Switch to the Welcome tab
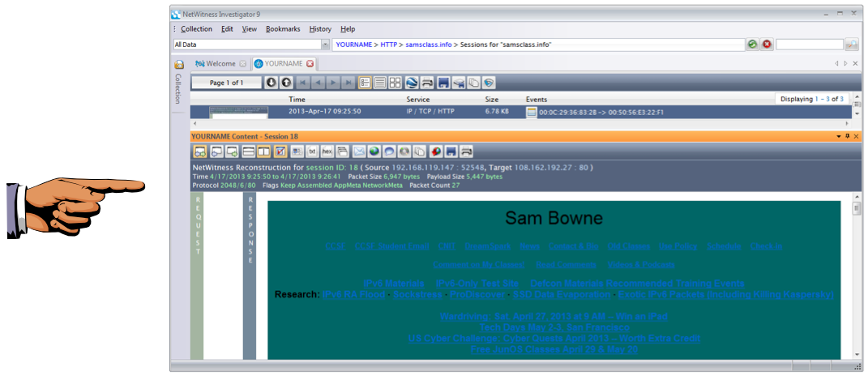 [x=220, y=64]
